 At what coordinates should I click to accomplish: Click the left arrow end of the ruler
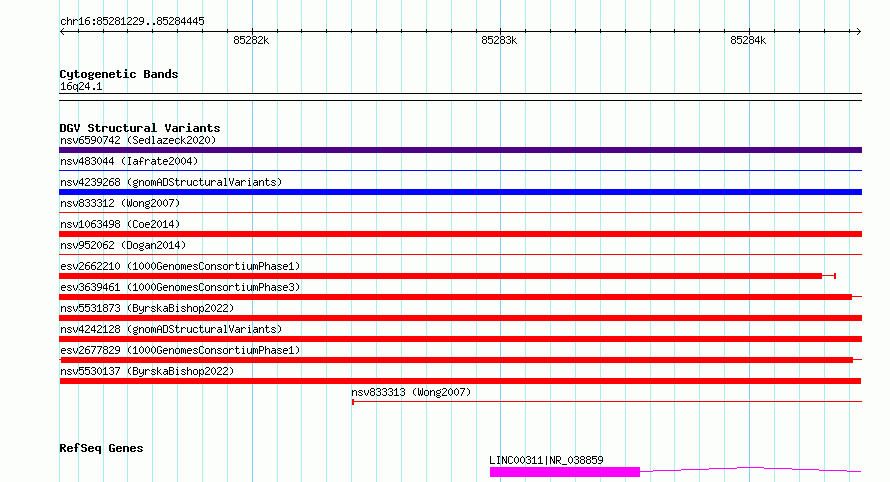click(x=62, y=32)
